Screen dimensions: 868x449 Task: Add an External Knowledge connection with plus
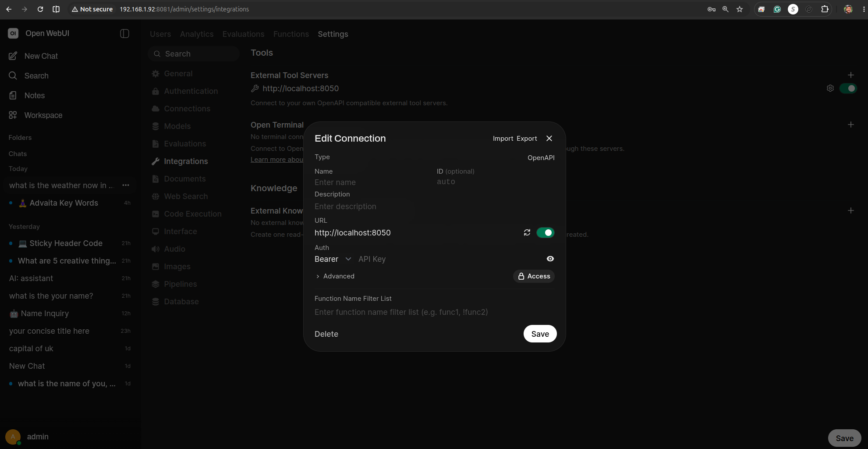point(851,210)
